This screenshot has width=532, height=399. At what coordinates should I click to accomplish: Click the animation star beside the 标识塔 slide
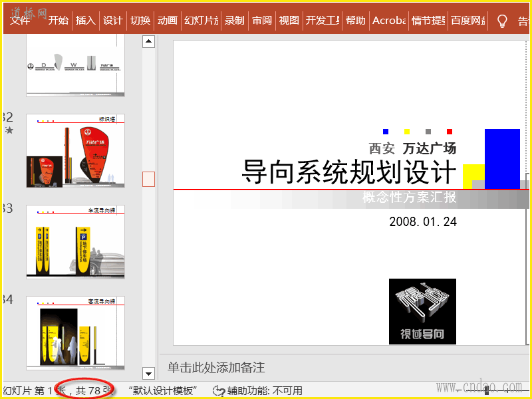tap(9, 130)
